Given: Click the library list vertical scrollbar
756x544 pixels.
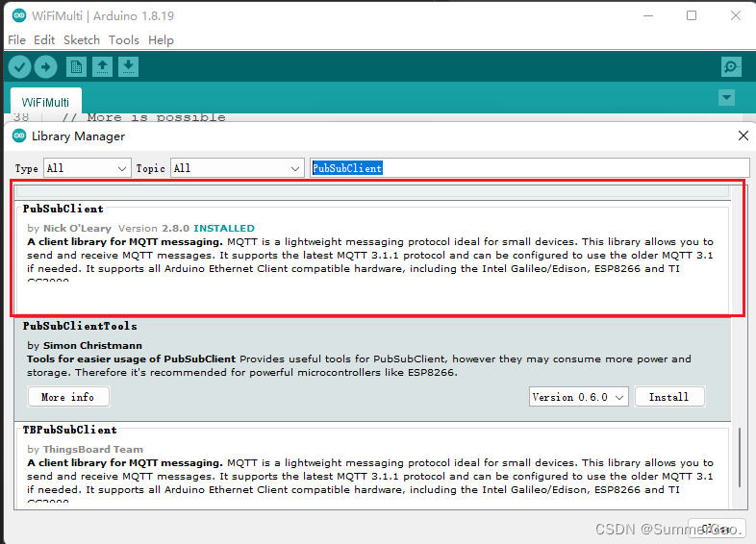Looking at the screenshot, I should coord(739,457).
